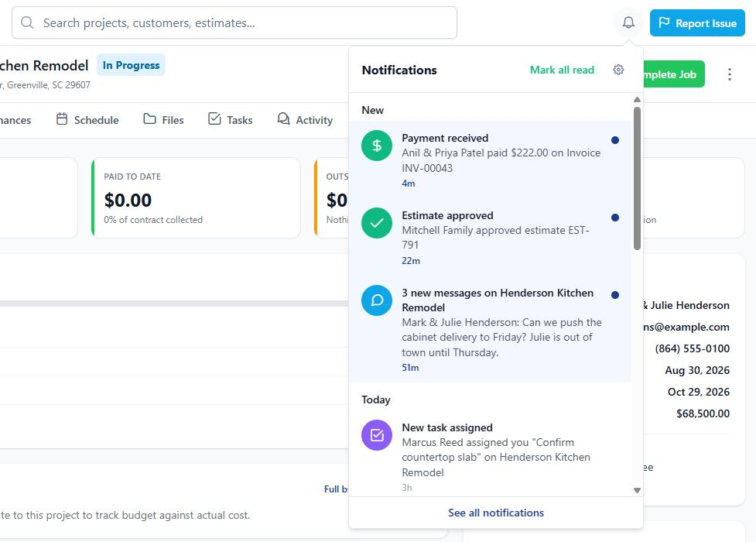The height and width of the screenshot is (542, 756).
Task: Click the Paid to Date $0.00 value
Action: pyautogui.click(x=128, y=200)
